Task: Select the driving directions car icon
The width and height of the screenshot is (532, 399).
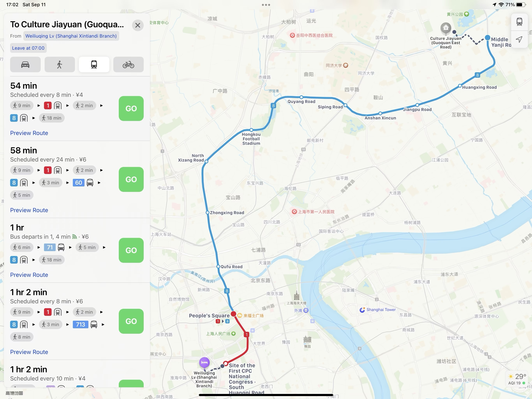Action: [x=25, y=64]
